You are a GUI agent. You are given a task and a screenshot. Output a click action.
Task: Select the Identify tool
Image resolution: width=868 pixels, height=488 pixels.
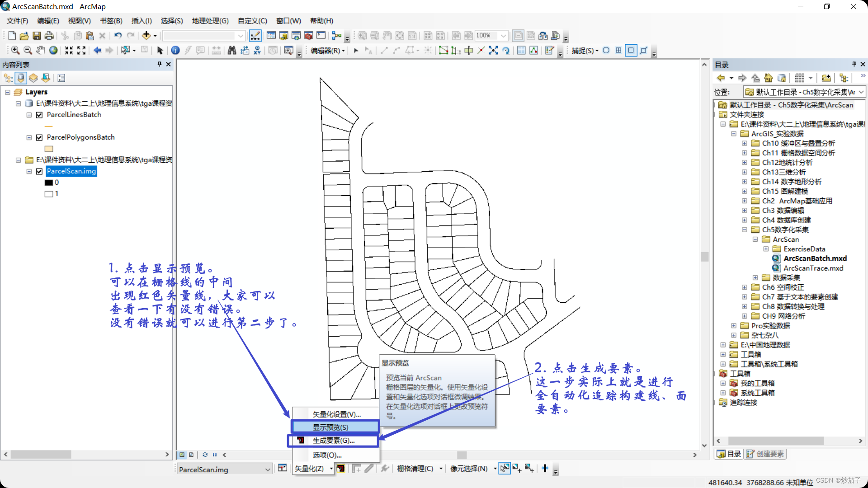coord(175,50)
